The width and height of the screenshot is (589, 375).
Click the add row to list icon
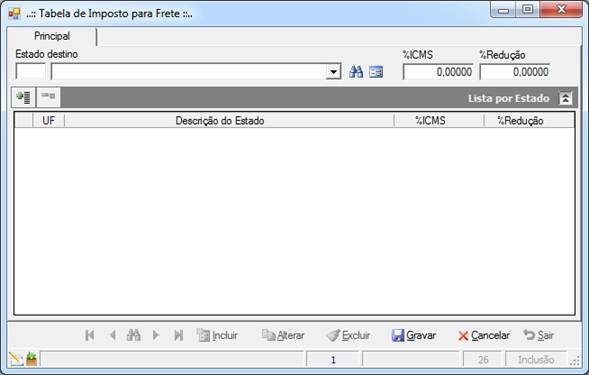pos(23,97)
